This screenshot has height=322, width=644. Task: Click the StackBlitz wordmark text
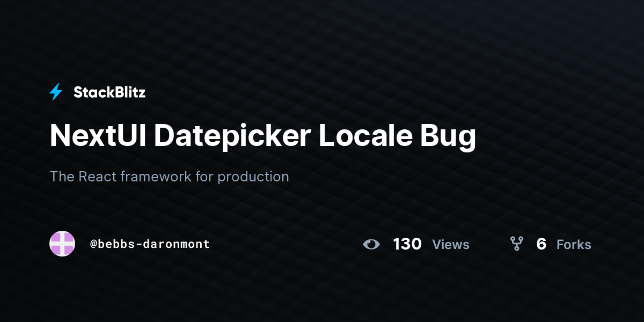tap(109, 92)
